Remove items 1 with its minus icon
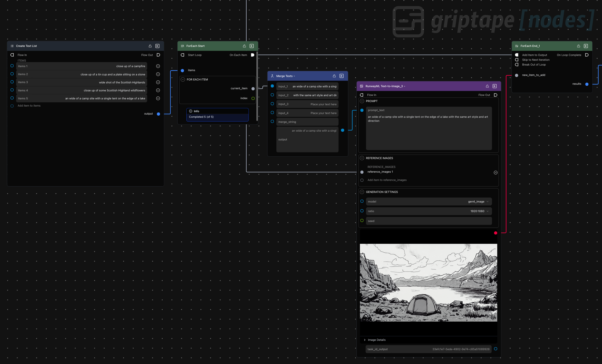Image resolution: width=602 pixels, height=364 pixels. point(158,66)
